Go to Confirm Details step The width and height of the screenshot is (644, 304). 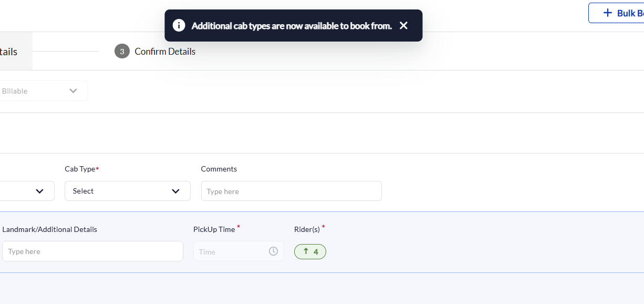click(165, 52)
